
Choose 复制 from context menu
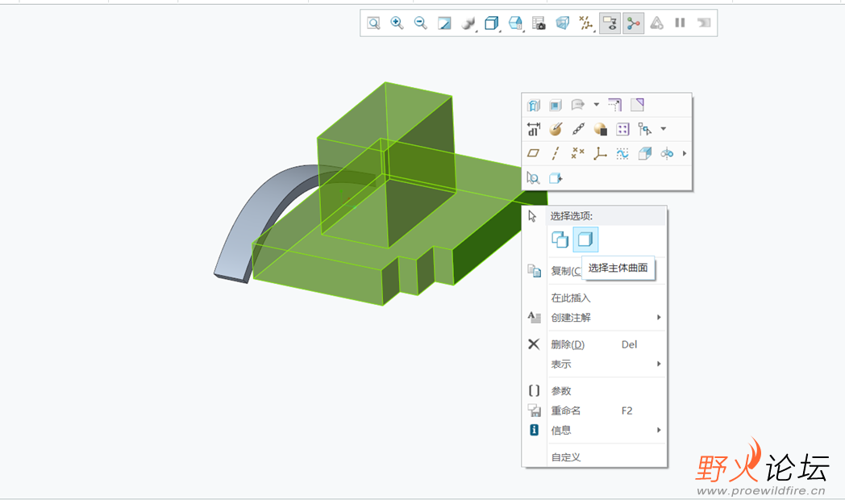click(566, 271)
